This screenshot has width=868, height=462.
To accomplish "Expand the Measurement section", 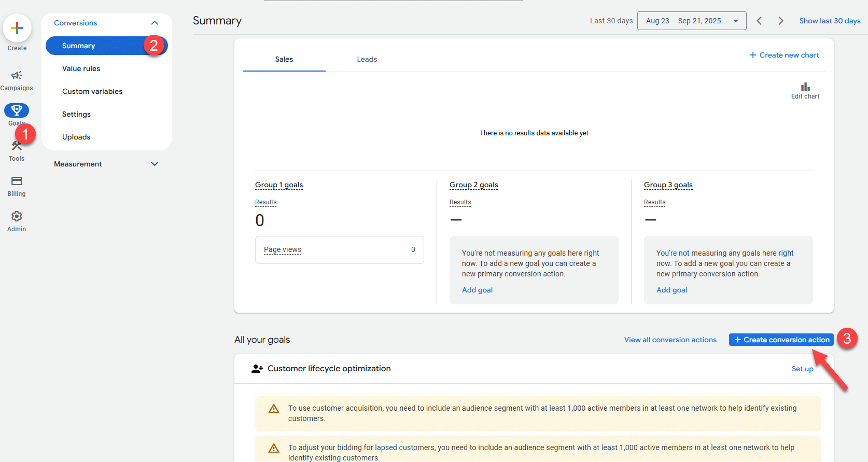I will [x=155, y=164].
